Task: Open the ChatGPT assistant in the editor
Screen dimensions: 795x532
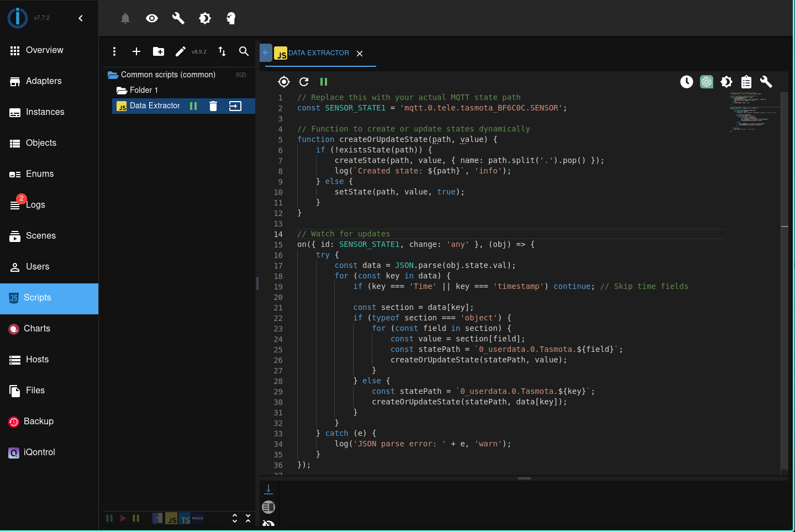Action: (707, 82)
